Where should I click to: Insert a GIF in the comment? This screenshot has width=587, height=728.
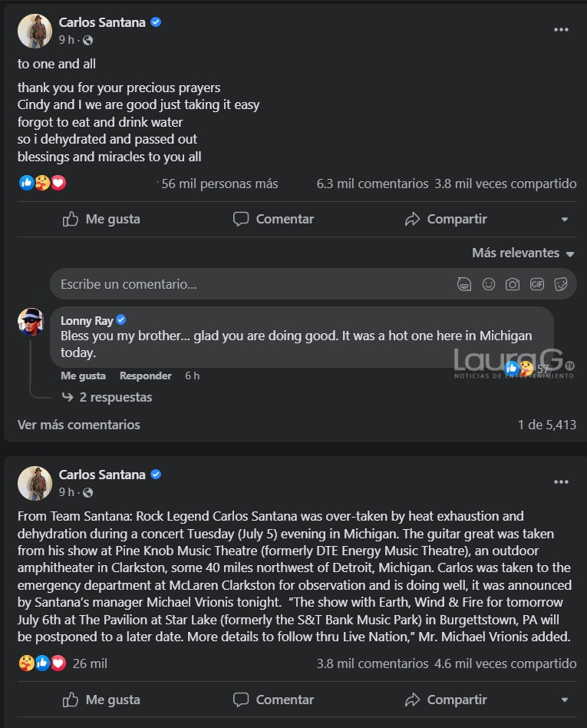pos(537,284)
